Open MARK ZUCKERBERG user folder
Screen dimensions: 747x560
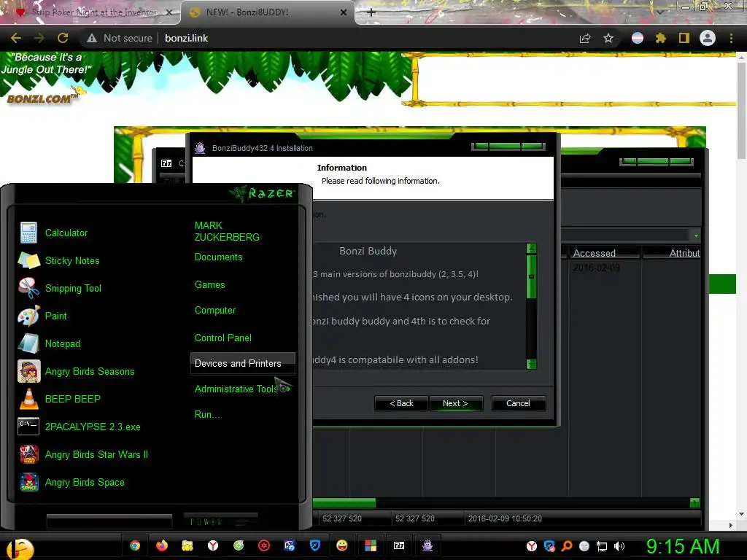coord(227,231)
